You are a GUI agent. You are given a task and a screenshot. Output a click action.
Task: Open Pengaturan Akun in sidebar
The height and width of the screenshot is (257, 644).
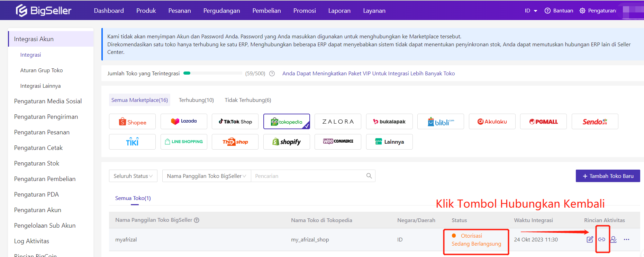pyautogui.click(x=38, y=210)
